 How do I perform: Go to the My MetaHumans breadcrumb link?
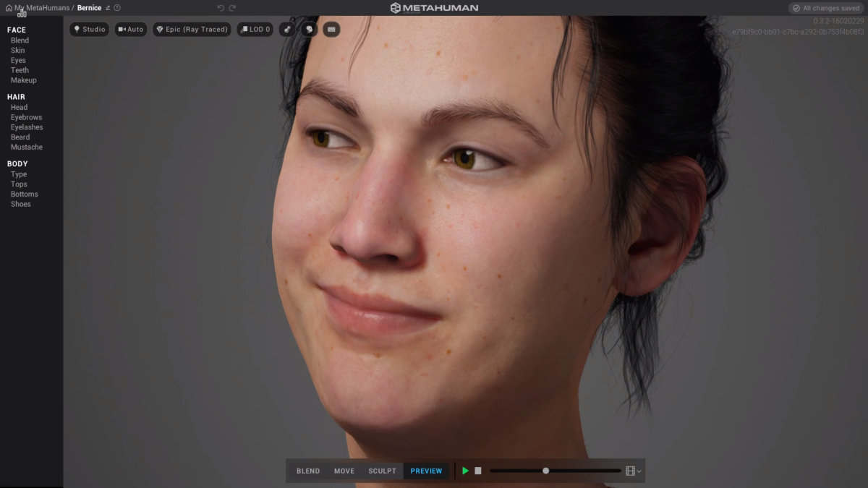[42, 8]
